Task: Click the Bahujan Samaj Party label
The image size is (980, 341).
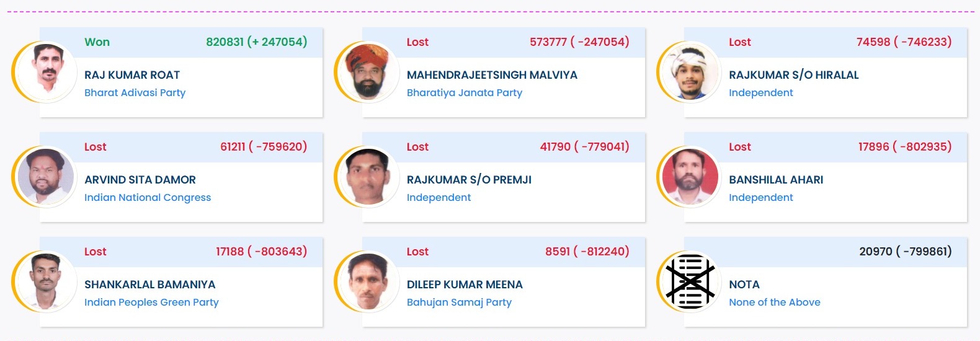Action: (459, 302)
